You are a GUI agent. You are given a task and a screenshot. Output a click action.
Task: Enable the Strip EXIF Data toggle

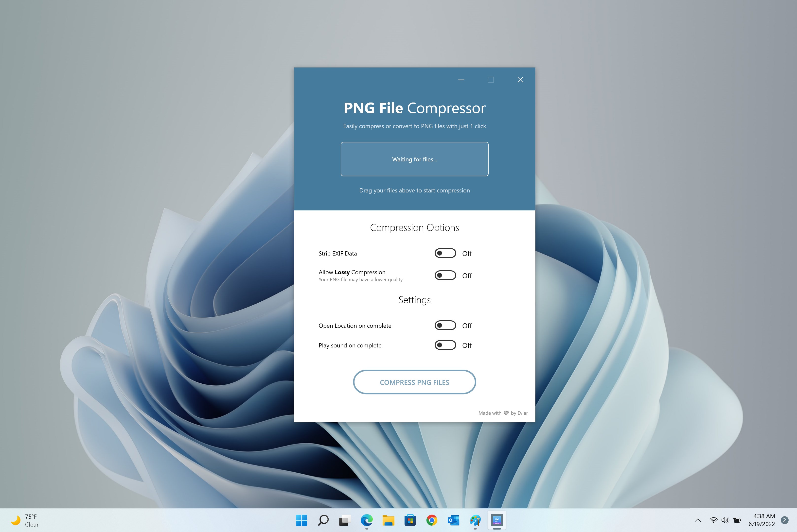(445, 253)
